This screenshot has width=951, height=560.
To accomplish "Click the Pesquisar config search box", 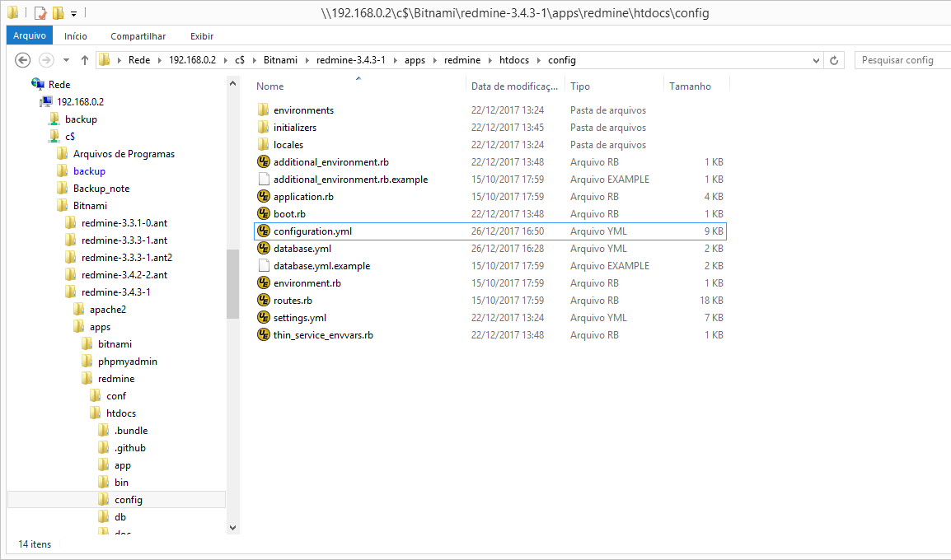I will pyautogui.click(x=901, y=60).
